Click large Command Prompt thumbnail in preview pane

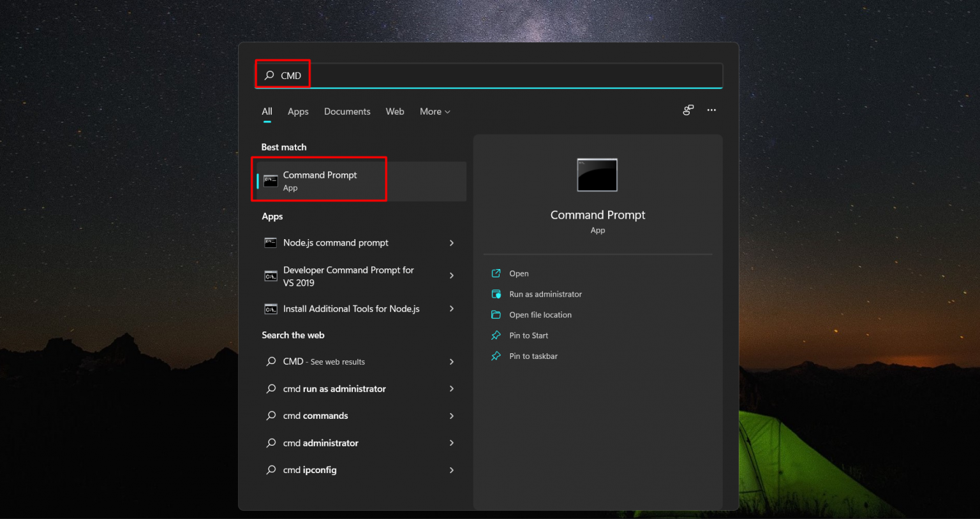pyautogui.click(x=597, y=175)
